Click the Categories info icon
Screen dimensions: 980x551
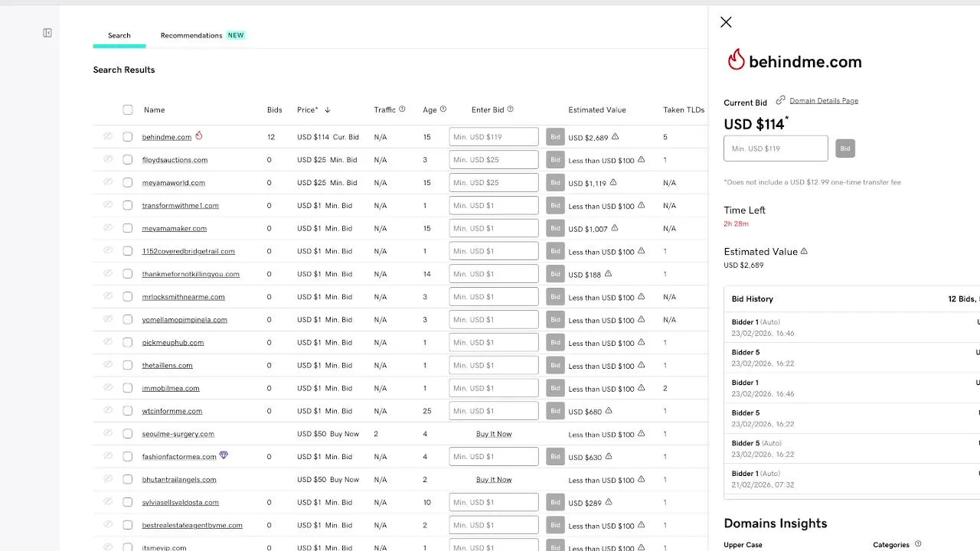[918, 544]
